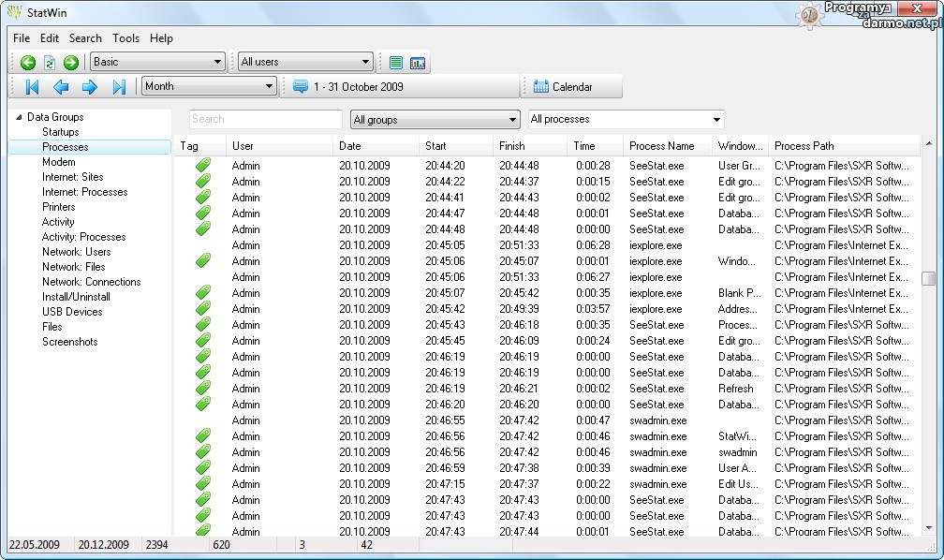Image resolution: width=944 pixels, height=560 pixels.
Task: Click the Search input field
Action: pyautogui.click(x=266, y=120)
